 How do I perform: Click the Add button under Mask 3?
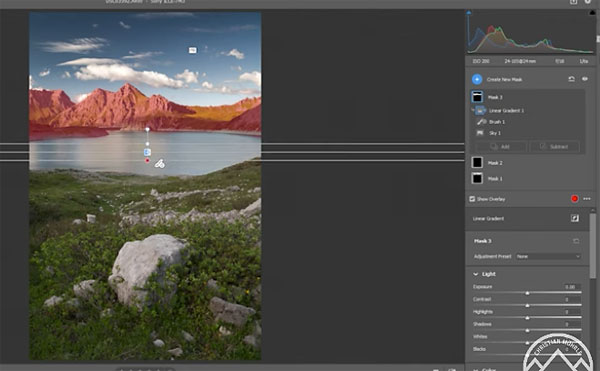[x=501, y=146]
